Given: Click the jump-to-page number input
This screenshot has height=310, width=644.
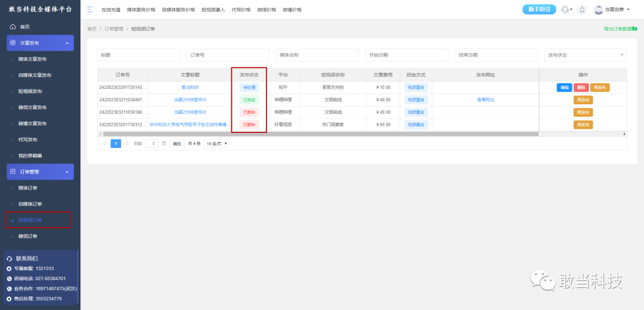Looking at the screenshot, I should point(152,144).
